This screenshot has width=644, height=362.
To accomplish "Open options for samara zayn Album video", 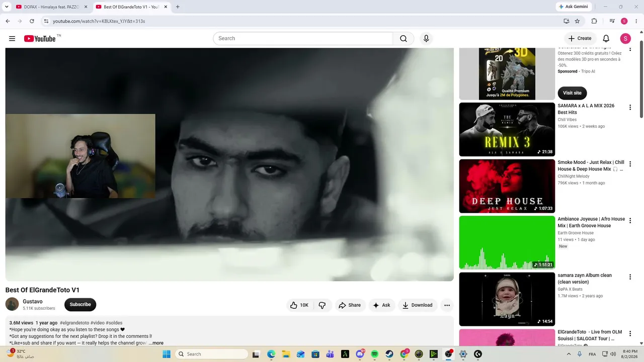I will [630, 277].
